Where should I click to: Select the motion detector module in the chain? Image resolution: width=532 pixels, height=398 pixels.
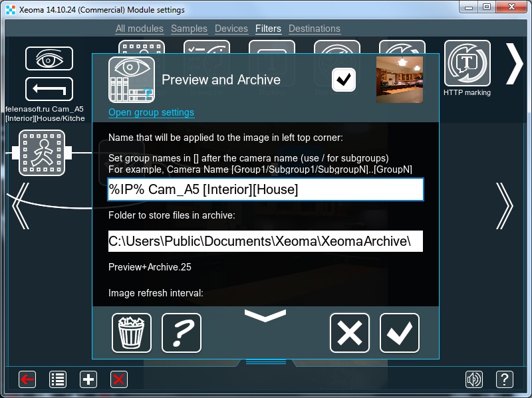42,153
